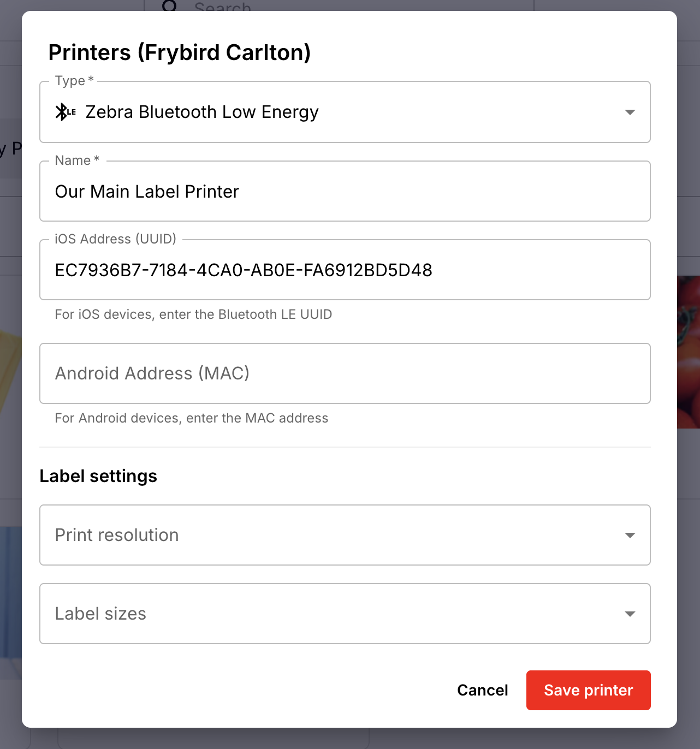Click the Bluetooth LE icon in Type field
This screenshot has height=749, width=700.
tap(66, 112)
